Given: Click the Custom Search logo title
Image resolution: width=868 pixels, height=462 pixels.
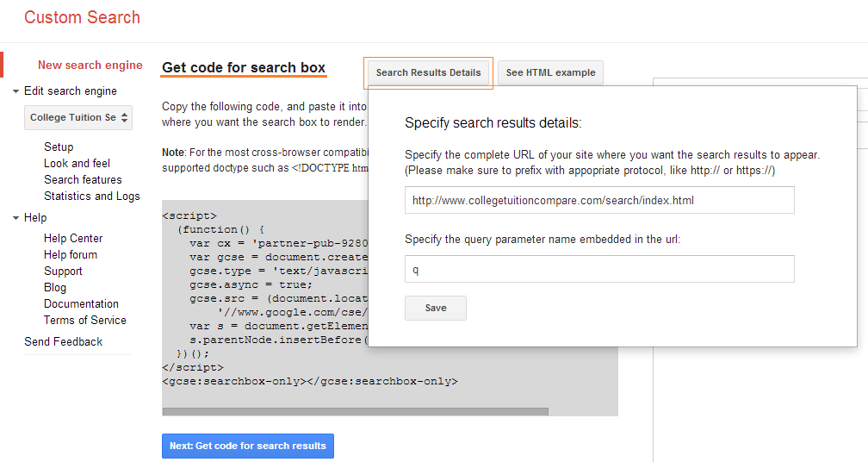Looking at the screenshot, I should 82,17.
